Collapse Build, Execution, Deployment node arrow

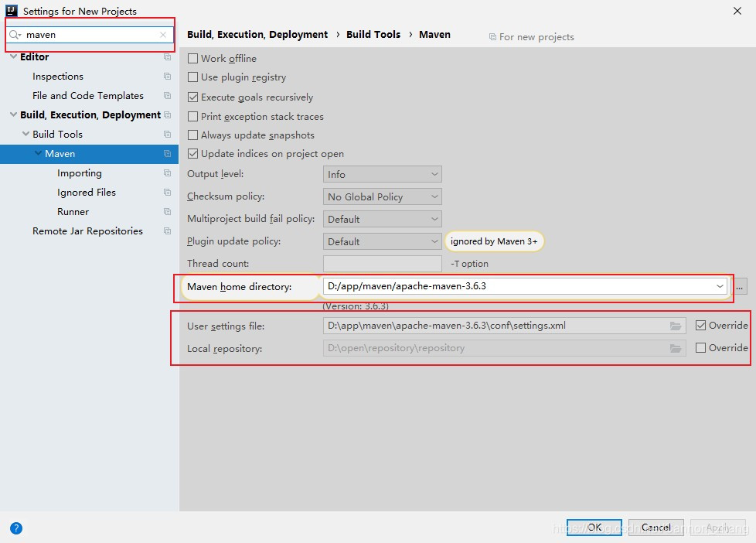[13, 114]
